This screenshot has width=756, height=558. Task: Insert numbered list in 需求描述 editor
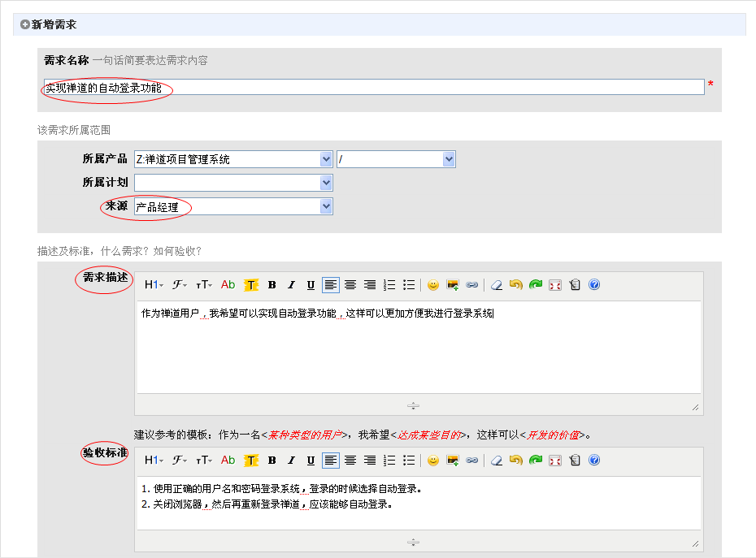[x=389, y=285]
